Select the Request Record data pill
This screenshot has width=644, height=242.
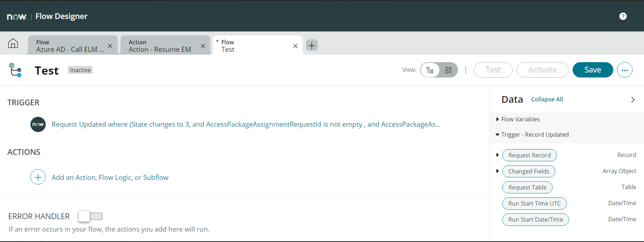point(529,155)
